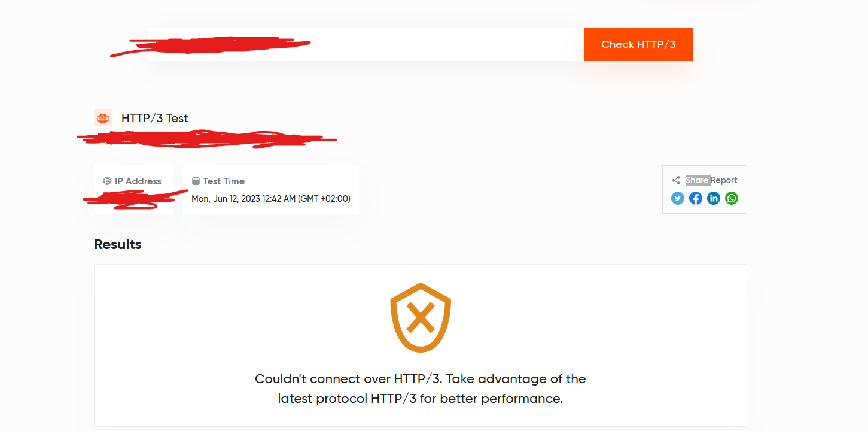
Task: Focus the URL input field
Action: point(366,44)
